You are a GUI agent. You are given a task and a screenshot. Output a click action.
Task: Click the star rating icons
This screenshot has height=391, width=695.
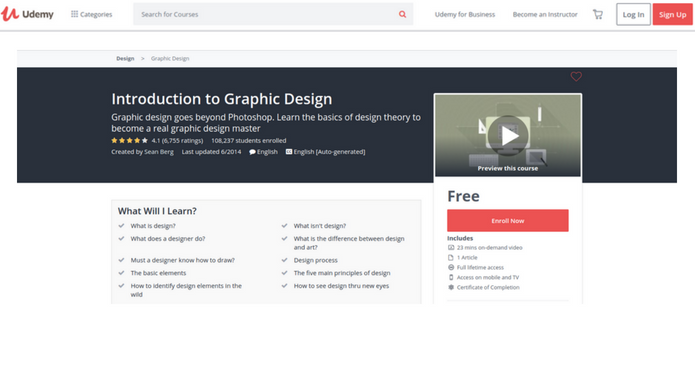click(129, 141)
